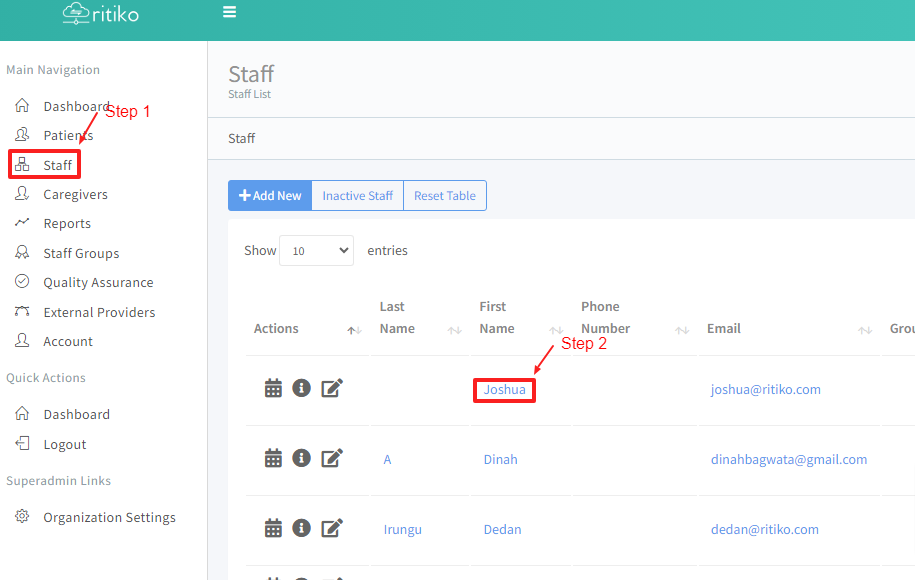Image resolution: width=915 pixels, height=580 pixels.
Task: Open calendar icon for Joshua's row
Action: (x=273, y=388)
